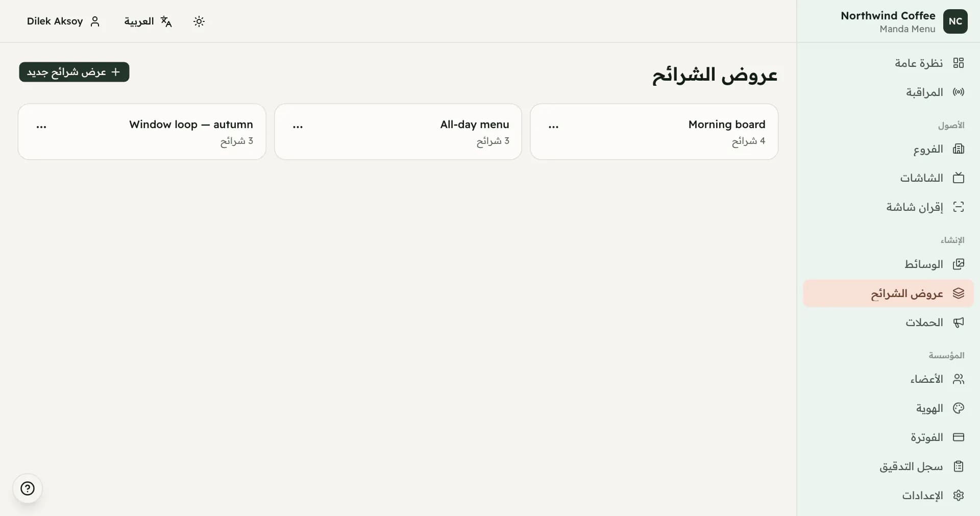Go to الحملات in sidebar
980x516 pixels.
coord(889,322)
